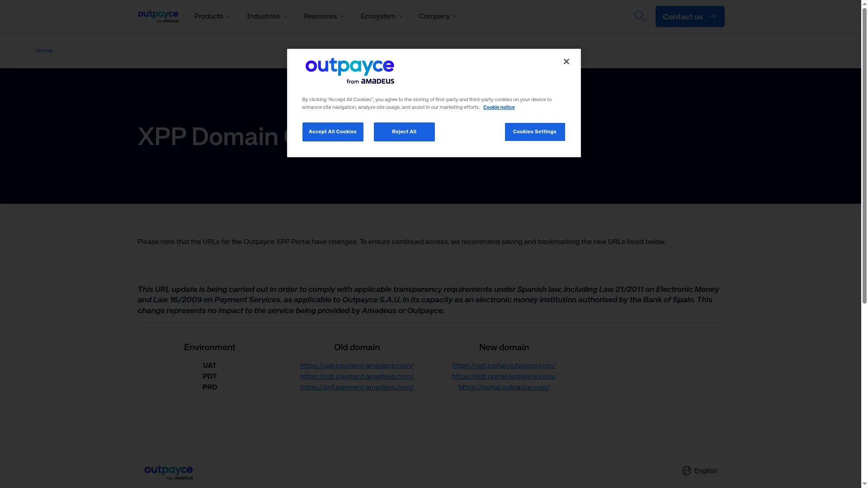Click the Contact us button
868x488 pixels.
click(690, 16)
